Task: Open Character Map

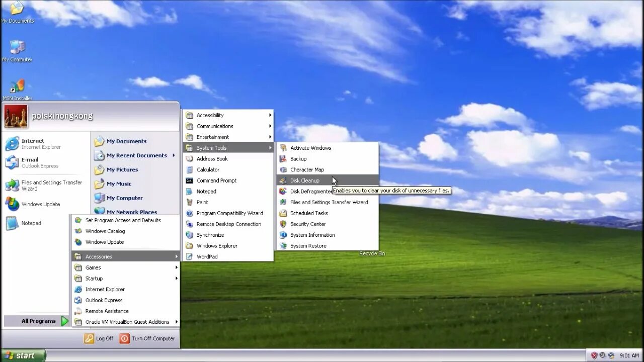Action: point(328,169)
